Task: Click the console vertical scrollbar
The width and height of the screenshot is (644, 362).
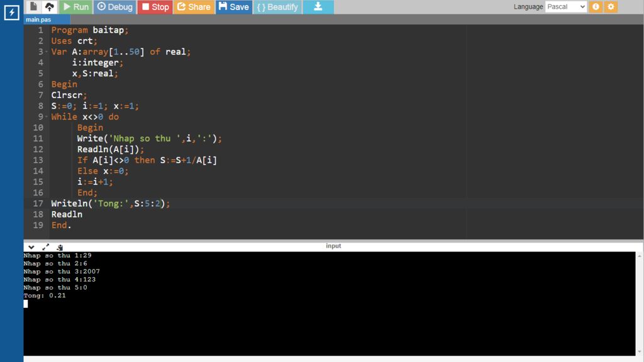Action: [640, 304]
